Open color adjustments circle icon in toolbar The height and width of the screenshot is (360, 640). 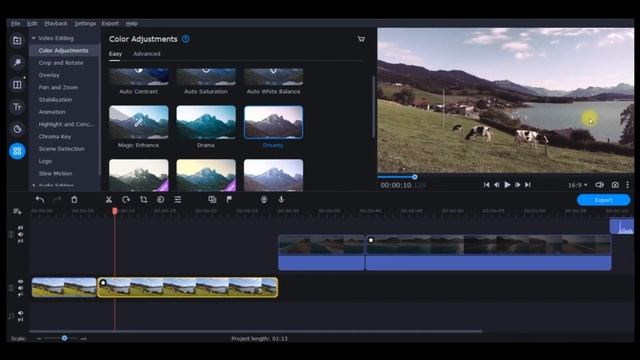coord(160,200)
